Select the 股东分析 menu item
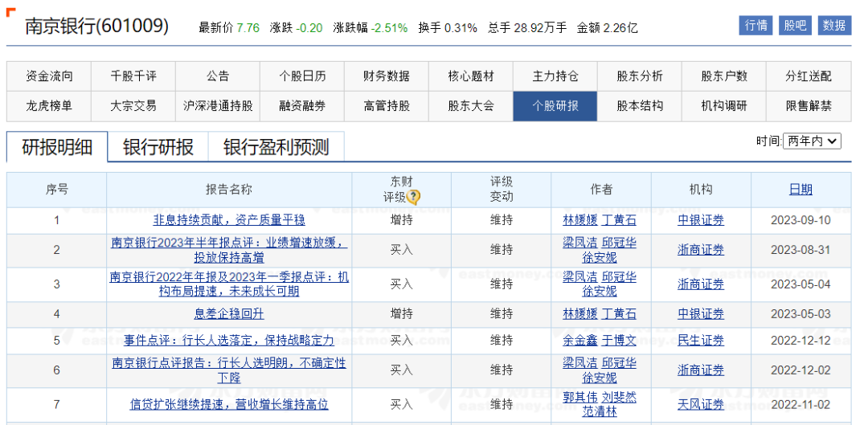 point(640,76)
